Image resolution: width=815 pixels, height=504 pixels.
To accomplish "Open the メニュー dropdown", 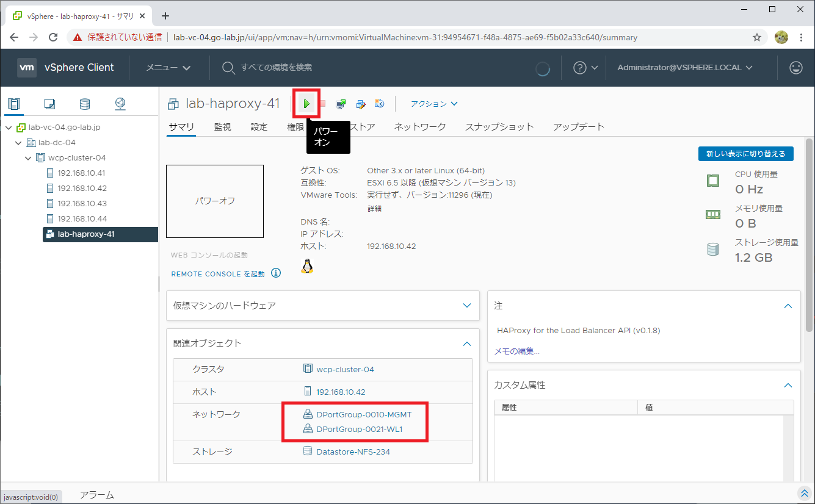I will (x=168, y=68).
